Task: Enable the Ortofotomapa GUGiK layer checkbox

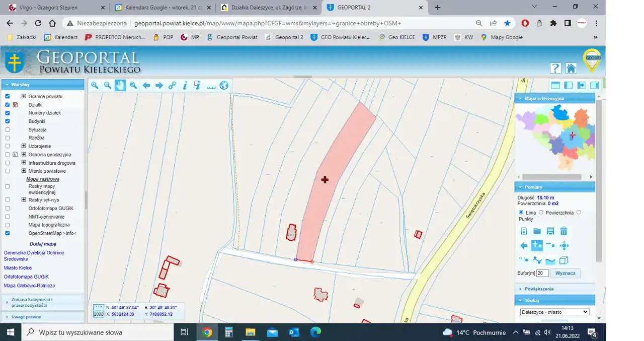Action: [8, 208]
